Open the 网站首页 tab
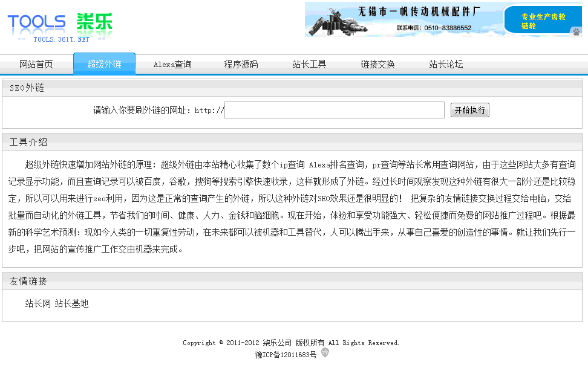 point(36,64)
